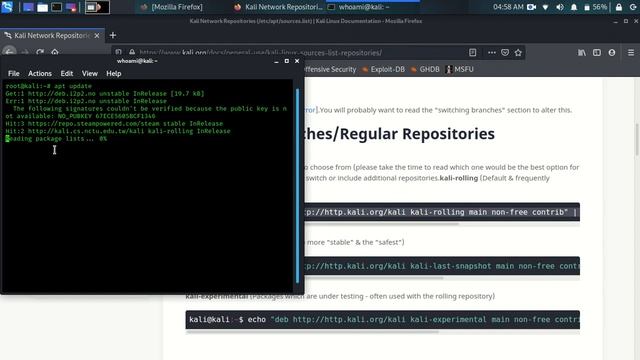Viewport: 640px width, 360px height.
Task: Open the terminal Edit menu
Action: 67,73
